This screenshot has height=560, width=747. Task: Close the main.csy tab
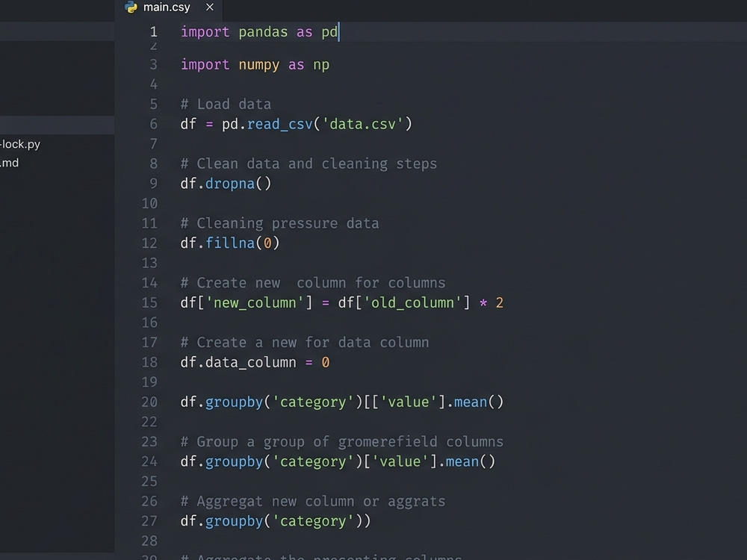tap(210, 7)
